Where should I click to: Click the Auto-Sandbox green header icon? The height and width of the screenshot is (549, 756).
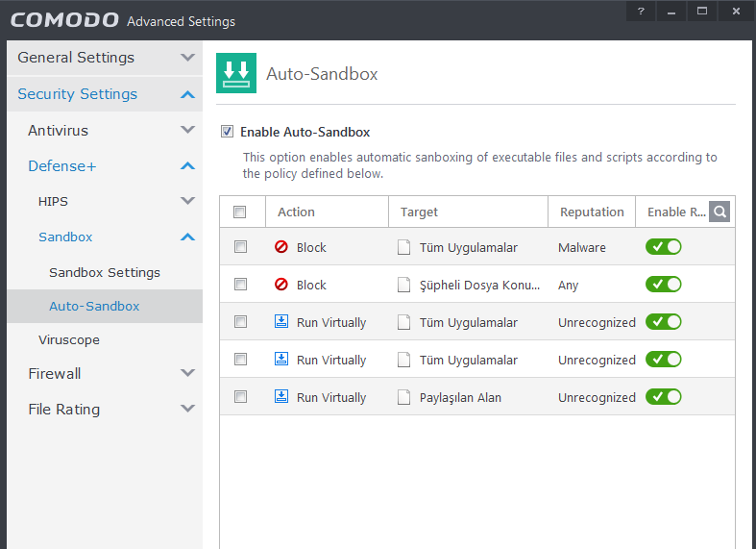(x=235, y=74)
